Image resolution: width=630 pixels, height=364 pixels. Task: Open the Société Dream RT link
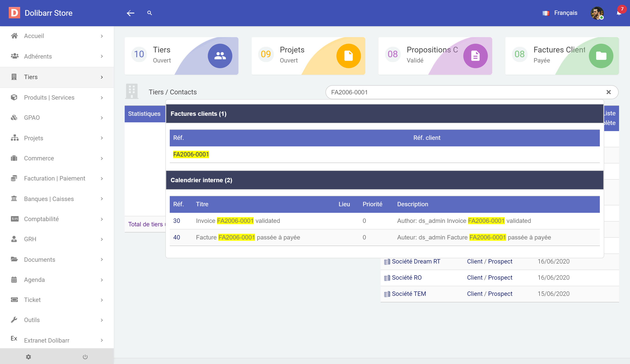pyautogui.click(x=416, y=261)
